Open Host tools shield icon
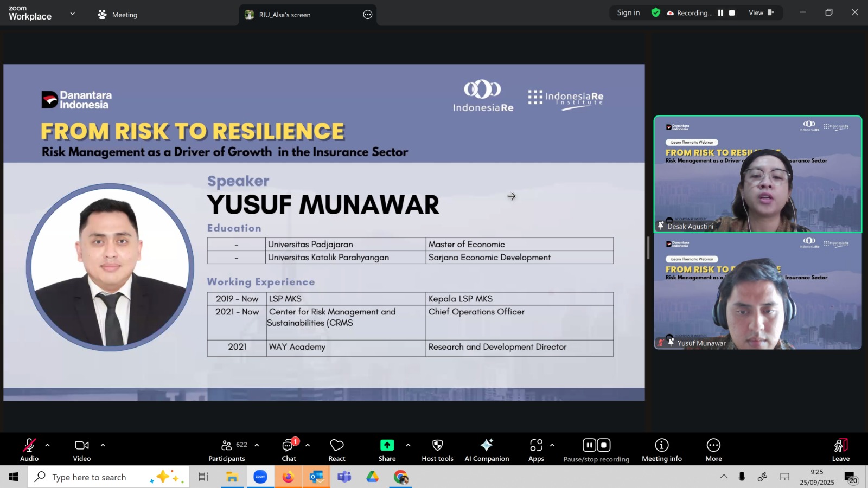Screen dimensions: 868x488 pyautogui.click(x=437, y=450)
